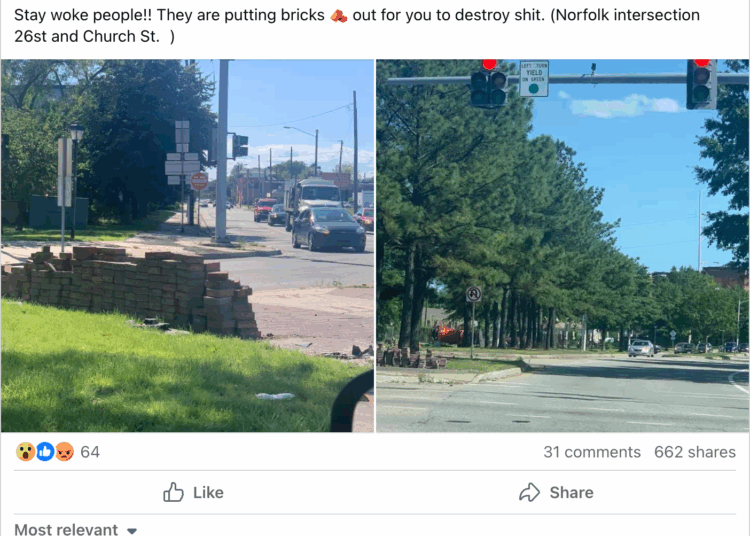Click the dark car in left photo

(x=329, y=229)
